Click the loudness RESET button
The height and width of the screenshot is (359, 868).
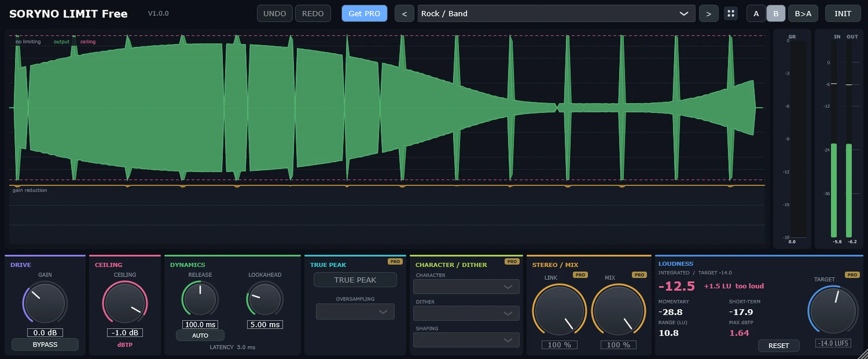click(x=778, y=346)
